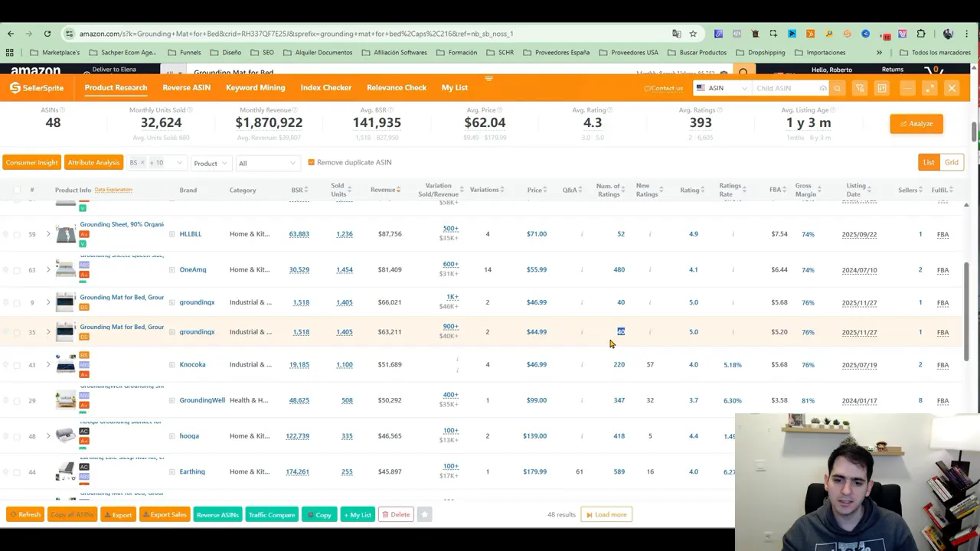Click the star icon in the bottom action bar

424,514
